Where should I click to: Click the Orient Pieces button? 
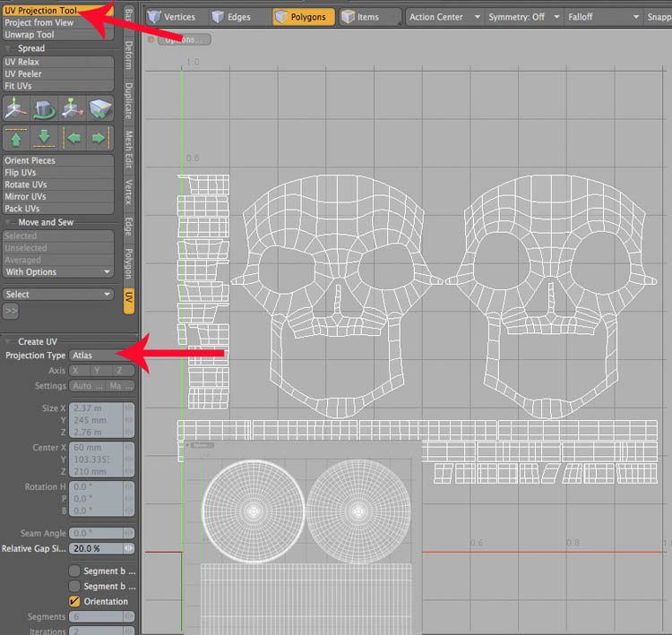[x=58, y=160]
